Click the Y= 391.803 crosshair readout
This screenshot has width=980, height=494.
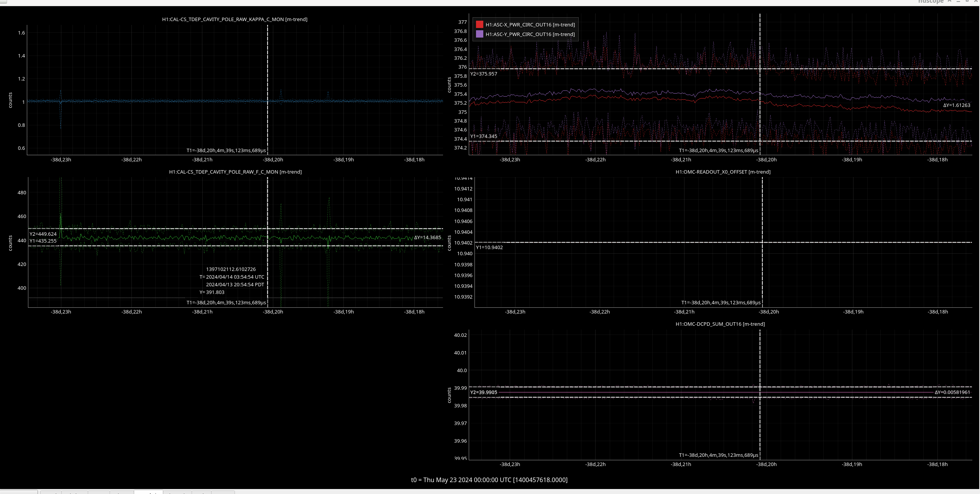click(212, 292)
